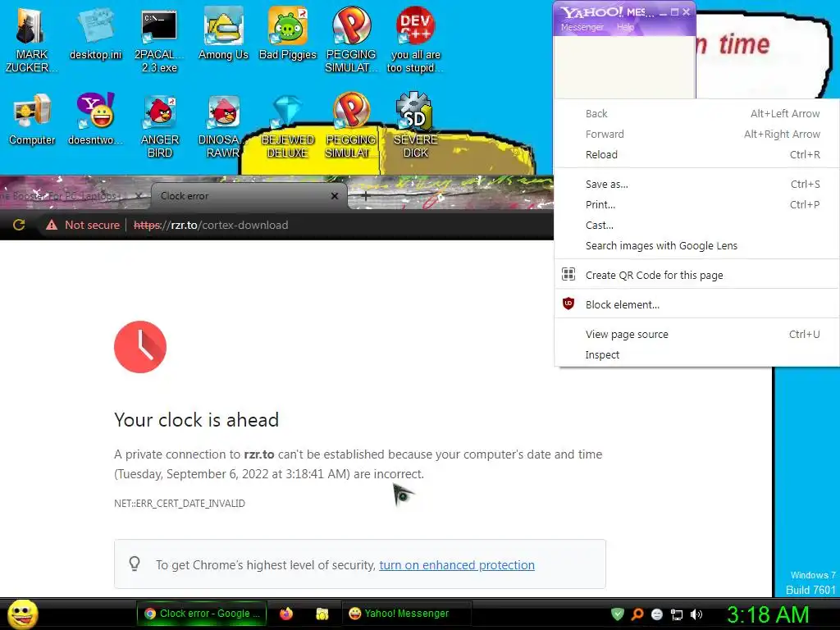Open the volume speaker tray icon
Viewport: 840px width, 630px height.
click(696, 614)
